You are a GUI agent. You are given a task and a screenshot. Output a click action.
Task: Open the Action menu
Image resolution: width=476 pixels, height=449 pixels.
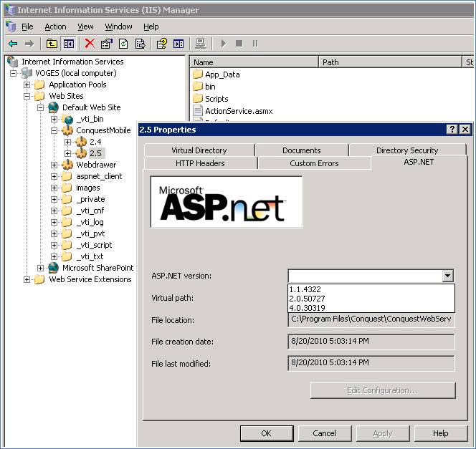(x=55, y=26)
